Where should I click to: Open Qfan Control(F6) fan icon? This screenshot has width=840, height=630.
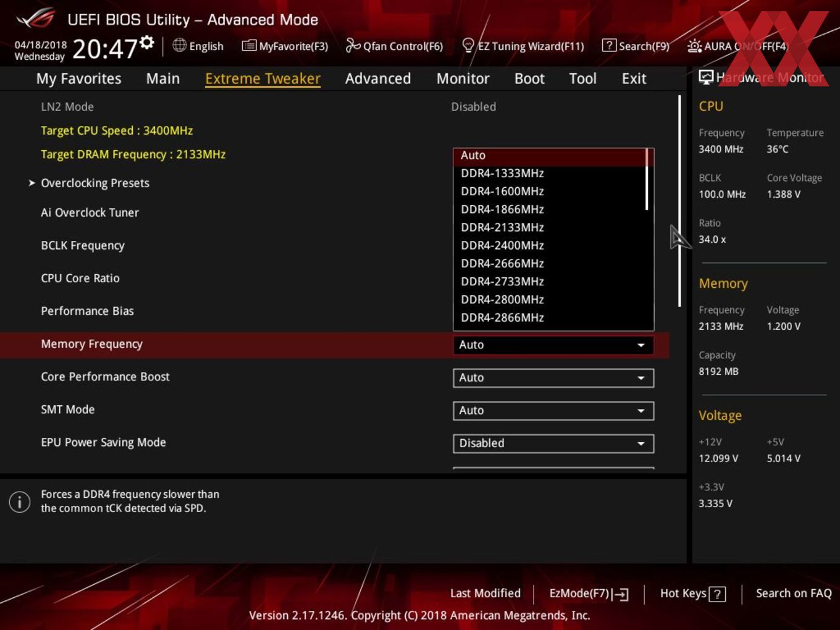(x=353, y=45)
